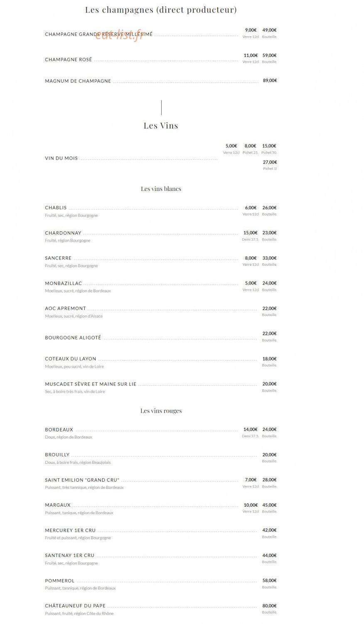The height and width of the screenshot is (624, 364).
Task: Select Magnum de Champagne entry
Action: click(78, 81)
